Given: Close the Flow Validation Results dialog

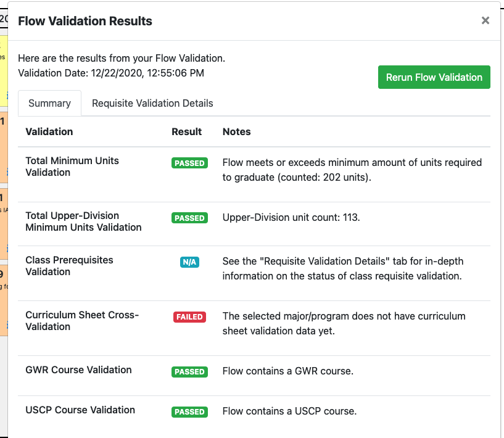Looking at the screenshot, I should tap(485, 21).
